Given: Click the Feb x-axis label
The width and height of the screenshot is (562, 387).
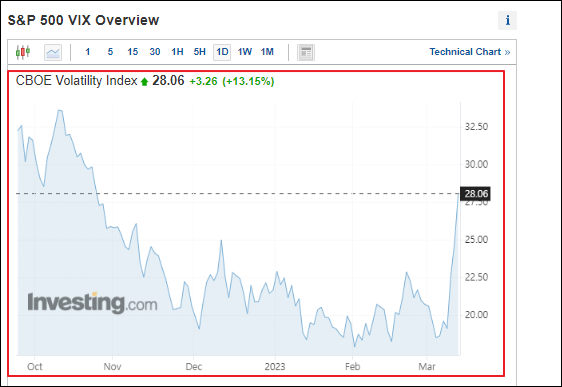Looking at the screenshot, I should pyautogui.click(x=352, y=367).
